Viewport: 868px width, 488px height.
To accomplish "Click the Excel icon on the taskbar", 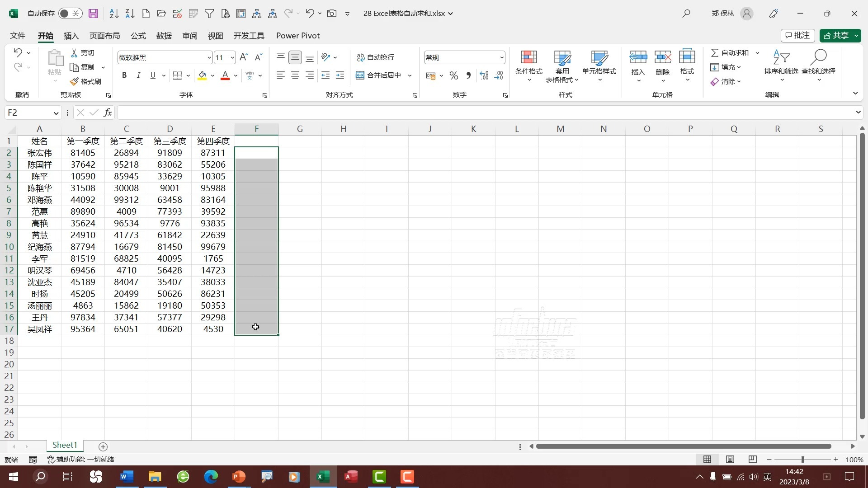I will tap(323, 477).
